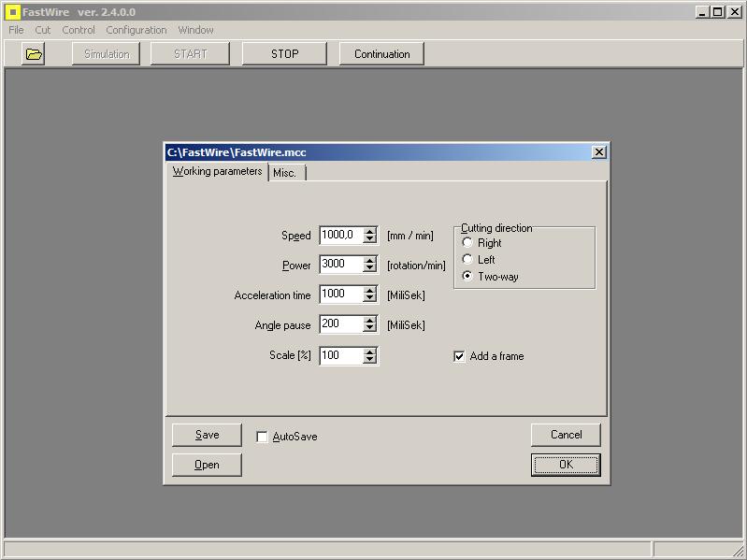
Task: Click into the Speed input field
Action: tap(340, 236)
